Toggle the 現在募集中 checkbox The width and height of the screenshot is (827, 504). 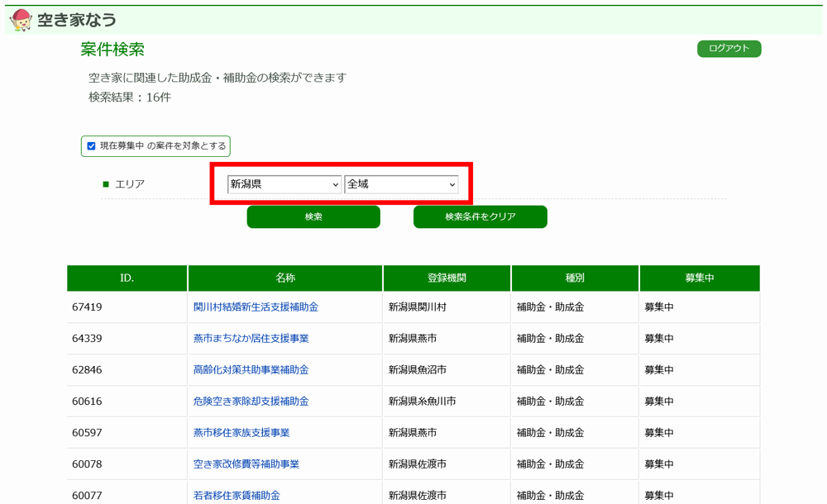[92, 146]
